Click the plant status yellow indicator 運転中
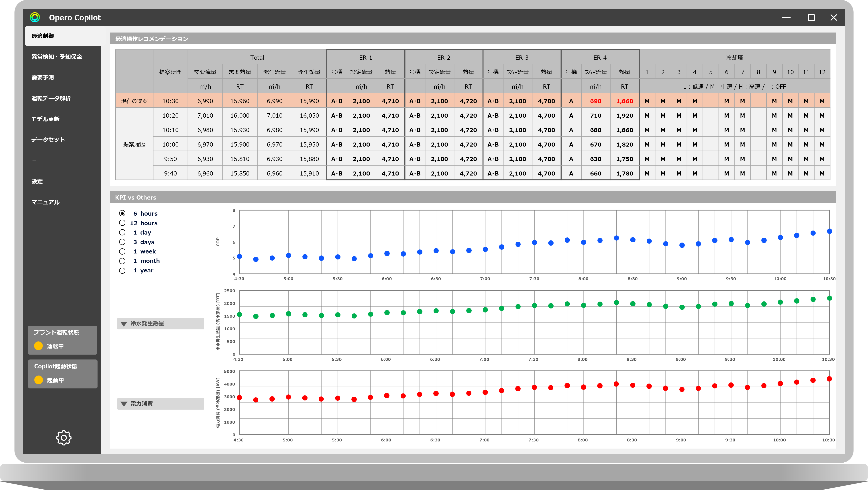The height and width of the screenshot is (490, 868). click(39, 346)
